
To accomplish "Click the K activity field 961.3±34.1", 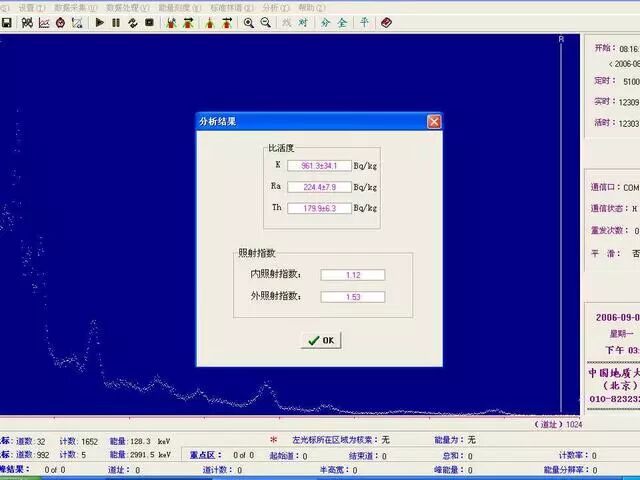I will pyautogui.click(x=319, y=166).
